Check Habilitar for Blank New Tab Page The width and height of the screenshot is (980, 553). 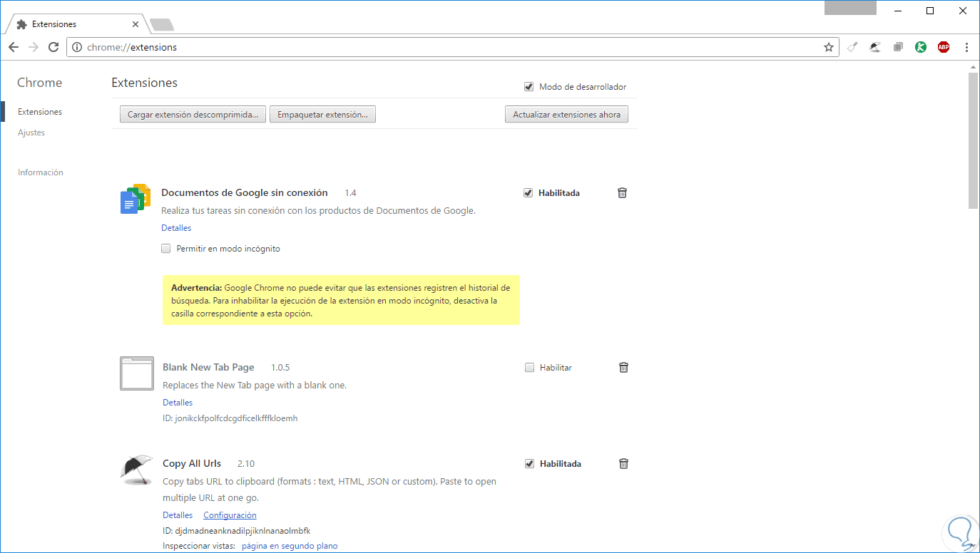(529, 368)
